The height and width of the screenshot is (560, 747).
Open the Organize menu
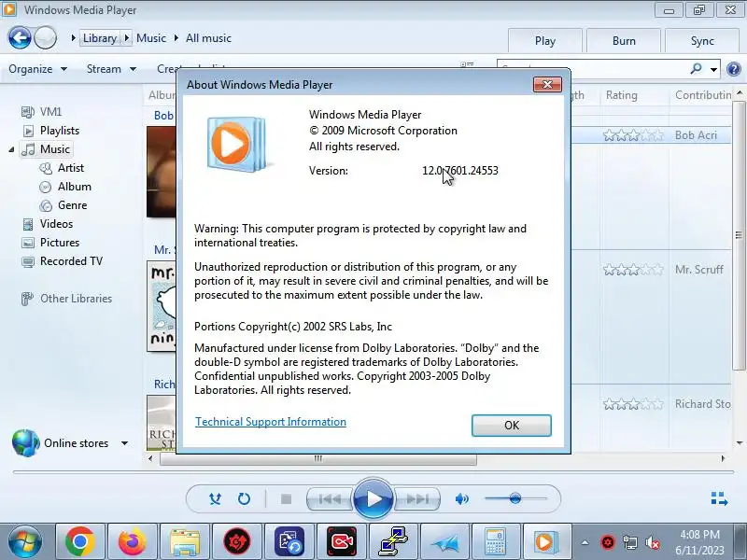point(37,69)
